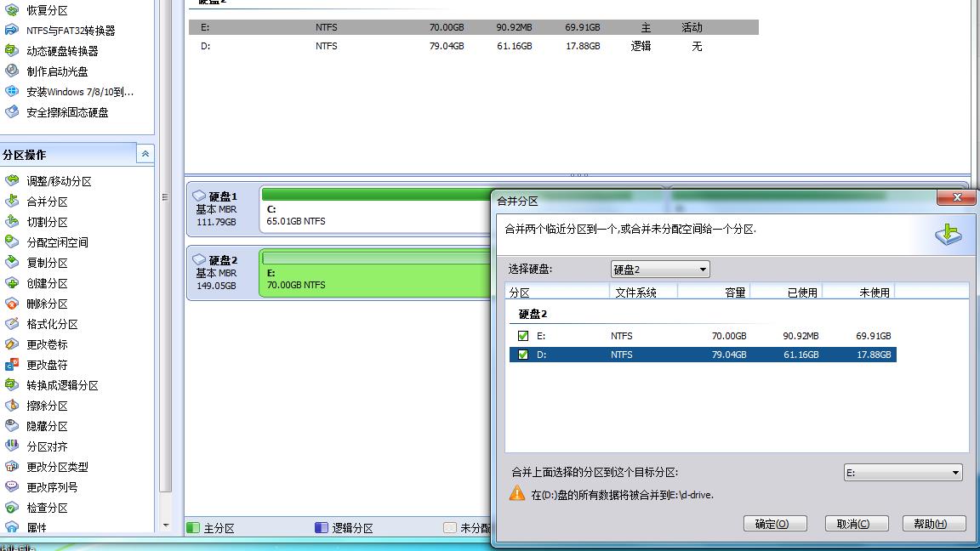Click the 文件系统 column header in dialog

click(x=643, y=292)
